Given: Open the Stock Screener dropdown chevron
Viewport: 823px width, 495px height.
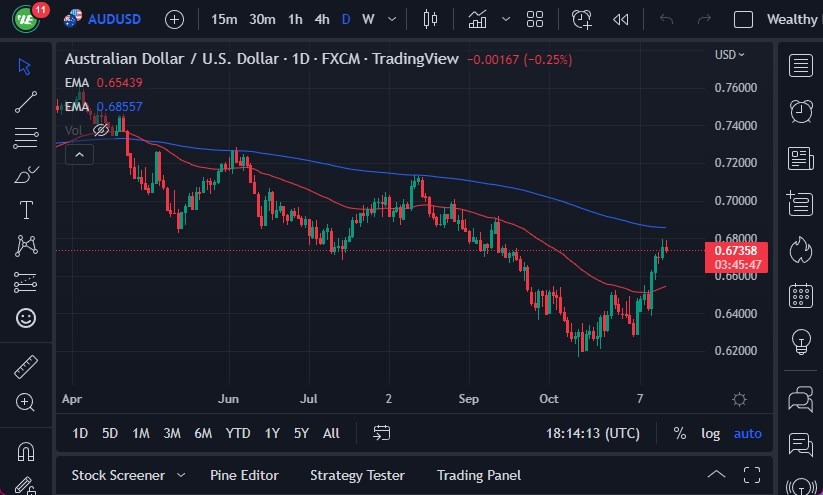Looking at the screenshot, I should [x=181, y=475].
